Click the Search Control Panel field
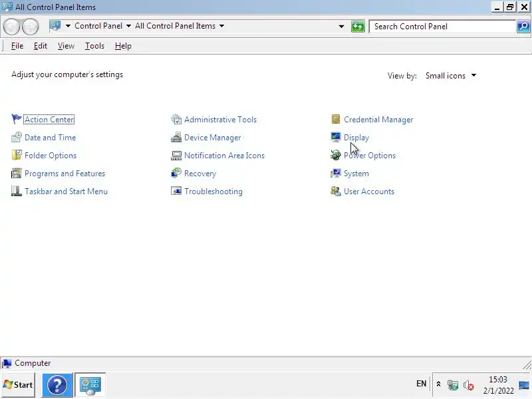The height and width of the screenshot is (399, 532). pos(443,27)
